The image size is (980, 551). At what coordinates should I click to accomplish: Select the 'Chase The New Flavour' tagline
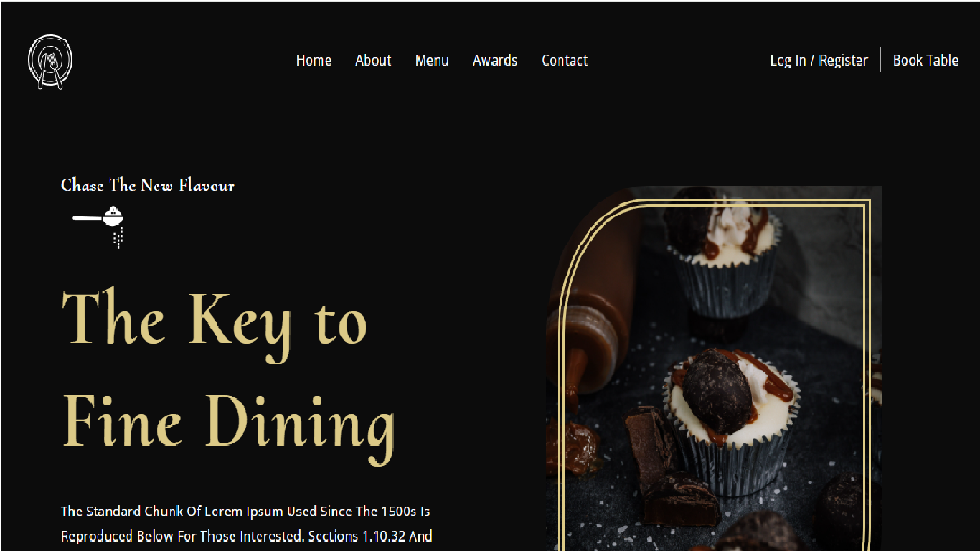(148, 185)
